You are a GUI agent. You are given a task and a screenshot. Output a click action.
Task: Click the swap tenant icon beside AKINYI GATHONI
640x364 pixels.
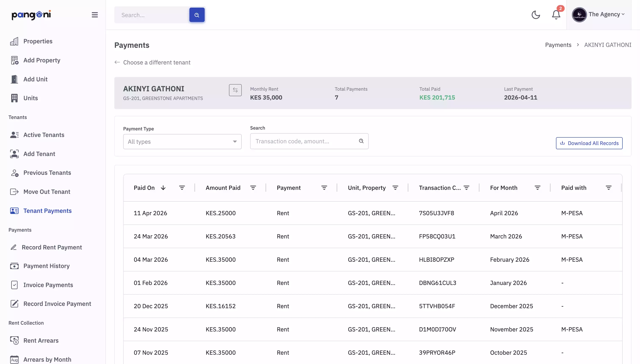click(235, 90)
